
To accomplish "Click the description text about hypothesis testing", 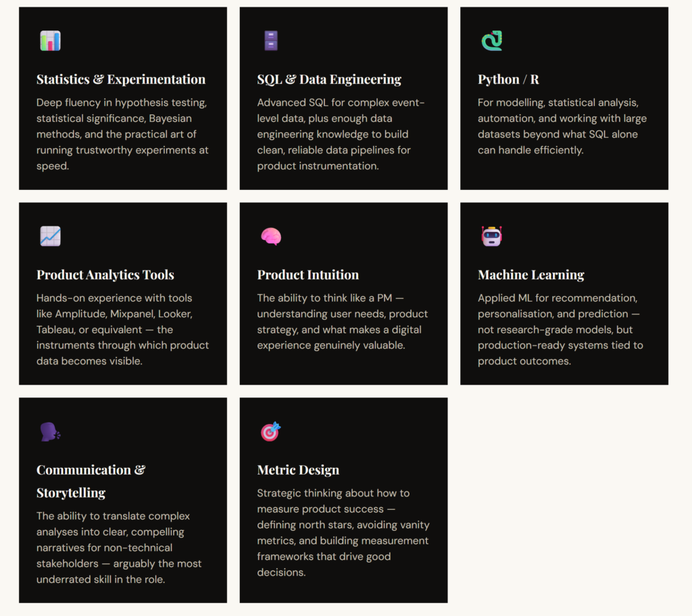I will [x=122, y=134].
